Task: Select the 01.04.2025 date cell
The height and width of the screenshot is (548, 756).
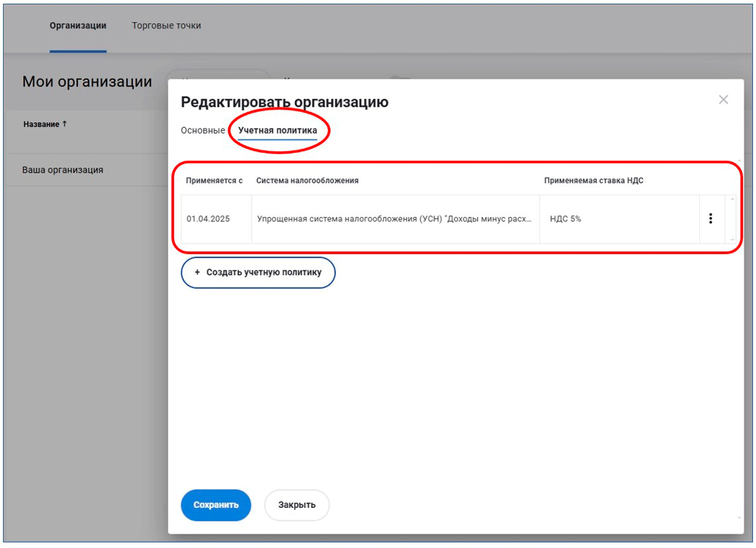Action: coord(209,219)
